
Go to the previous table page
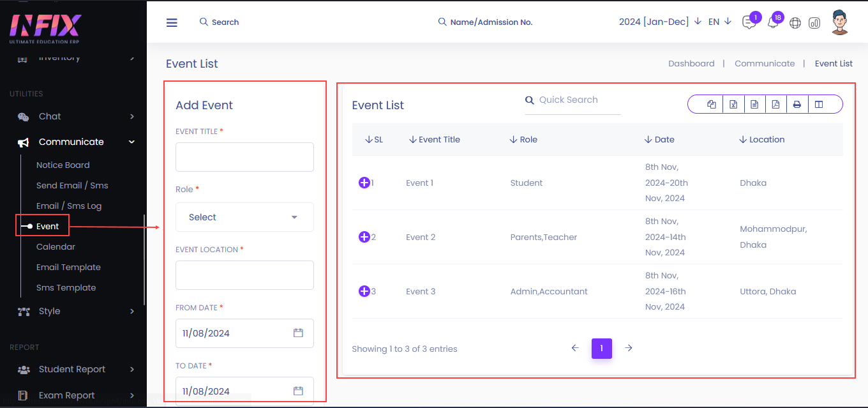[x=574, y=348]
